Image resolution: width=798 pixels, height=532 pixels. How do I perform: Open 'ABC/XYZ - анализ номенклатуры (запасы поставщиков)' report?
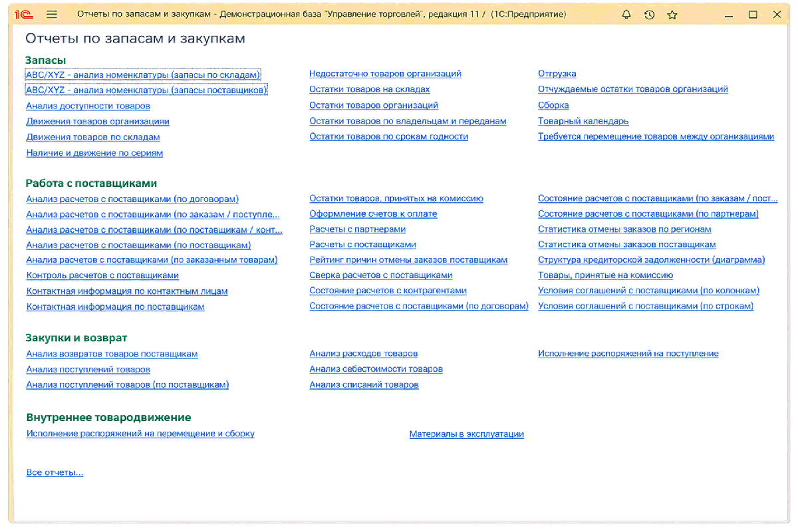146,90
